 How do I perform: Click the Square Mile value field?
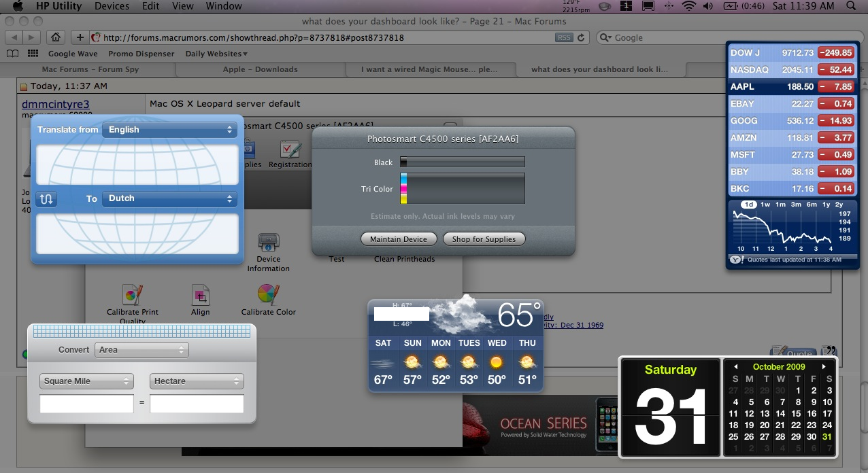click(86, 404)
